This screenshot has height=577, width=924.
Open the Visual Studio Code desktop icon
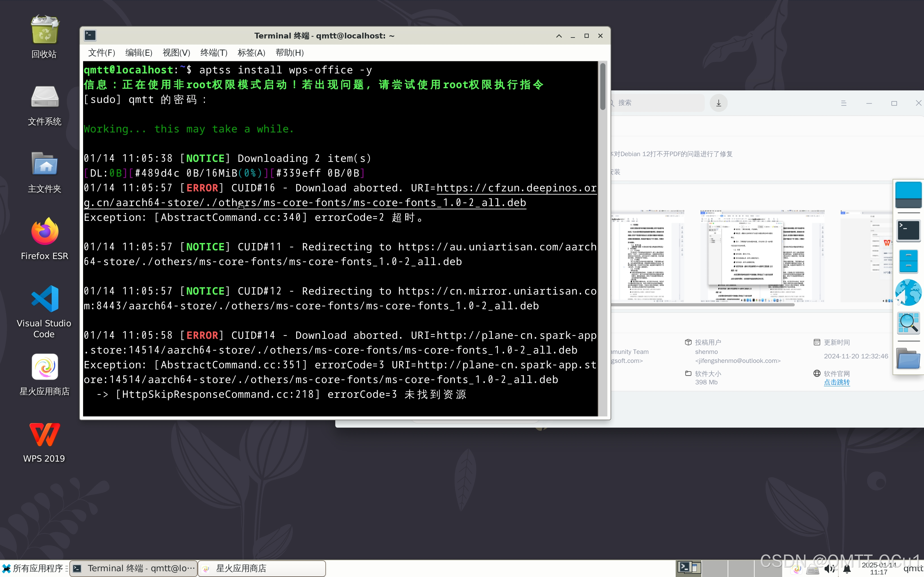(45, 299)
